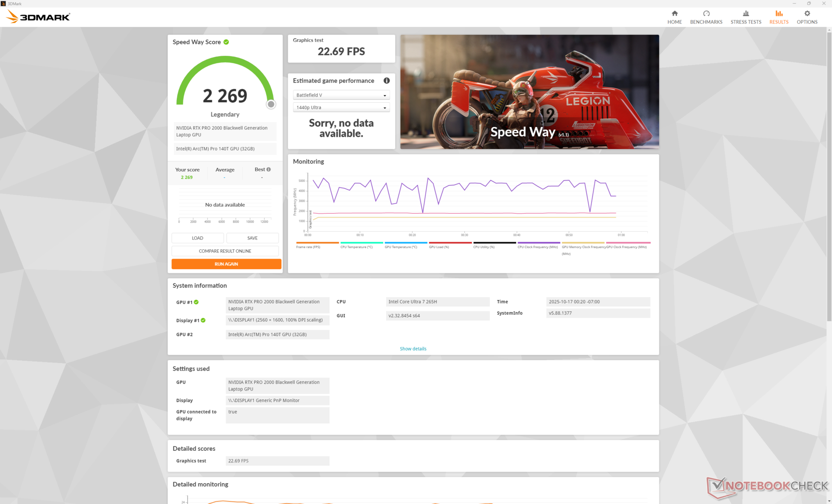Click estimated game performance info icon
Viewport: 832px width, 504px height.
(x=386, y=81)
